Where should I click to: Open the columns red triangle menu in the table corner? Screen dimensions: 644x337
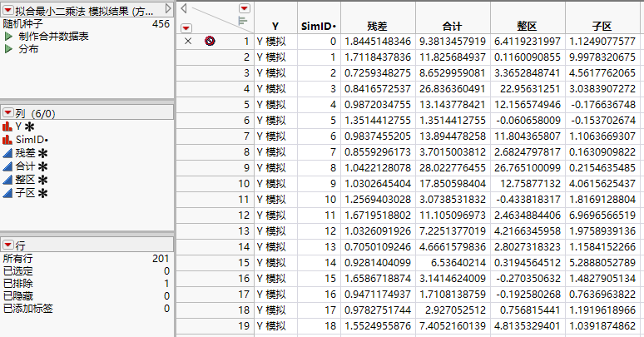coord(245,8)
